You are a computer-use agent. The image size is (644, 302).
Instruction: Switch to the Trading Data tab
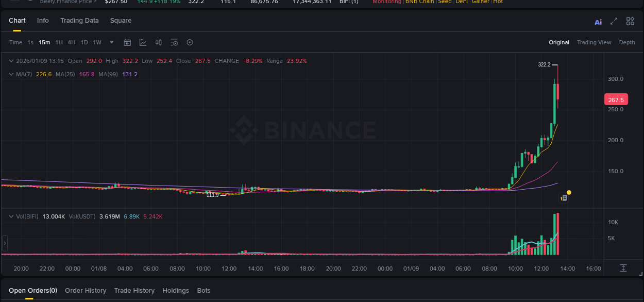point(79,21)
